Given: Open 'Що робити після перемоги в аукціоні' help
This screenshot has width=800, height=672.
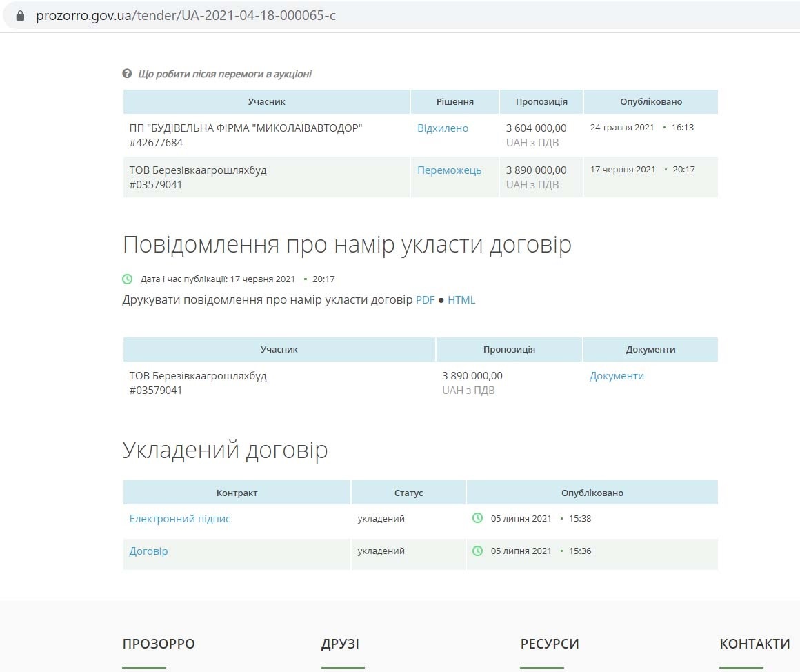Looking at the screenshot, I should tap(225, 74).
